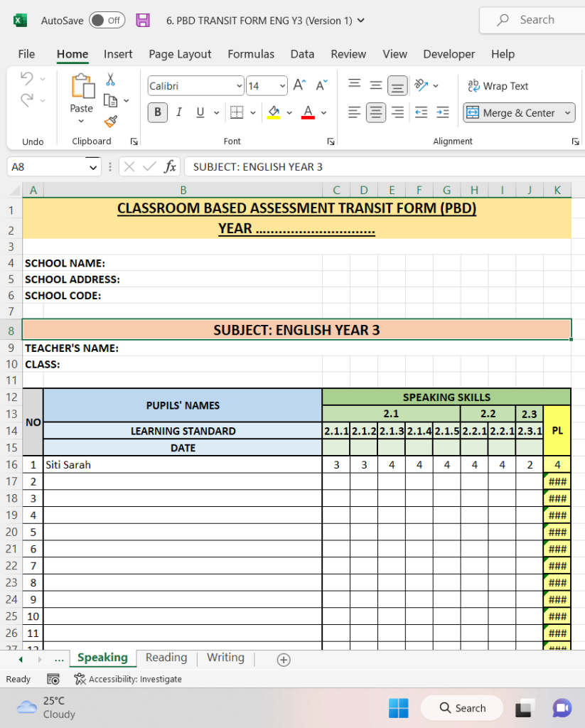
Task: Apply Bold formatting from the Font group
Action: point(157,112)
